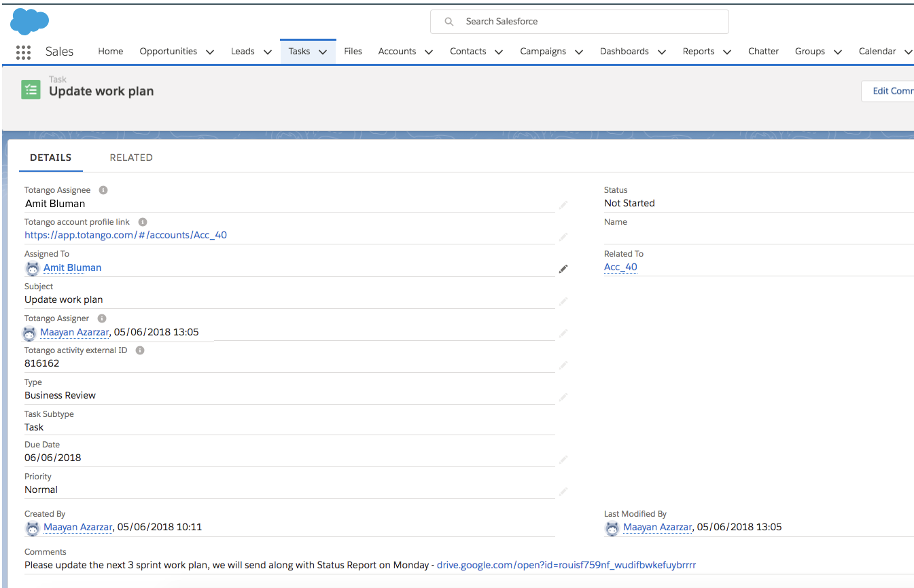Click the due date value 06/06/2018

click(x=53, y=458)
